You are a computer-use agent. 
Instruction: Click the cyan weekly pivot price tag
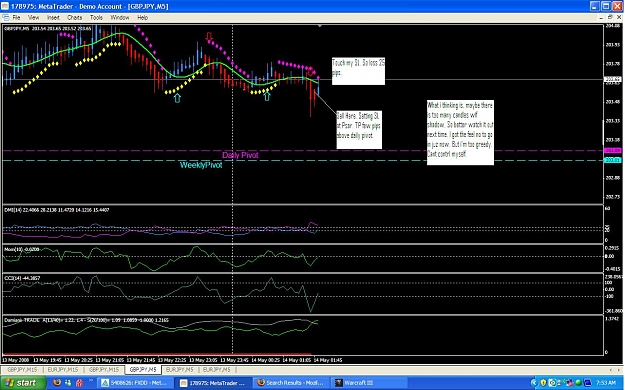[612, 160]
